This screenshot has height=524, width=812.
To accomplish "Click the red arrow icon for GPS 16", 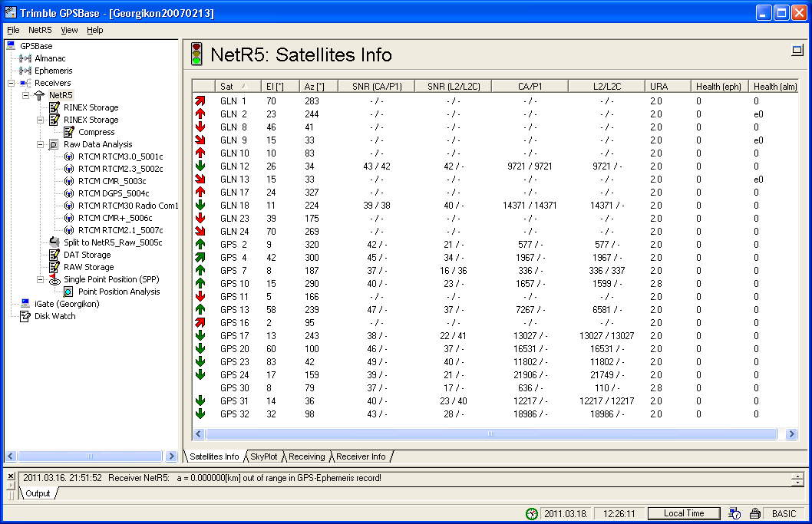I will tap(200, 322).
